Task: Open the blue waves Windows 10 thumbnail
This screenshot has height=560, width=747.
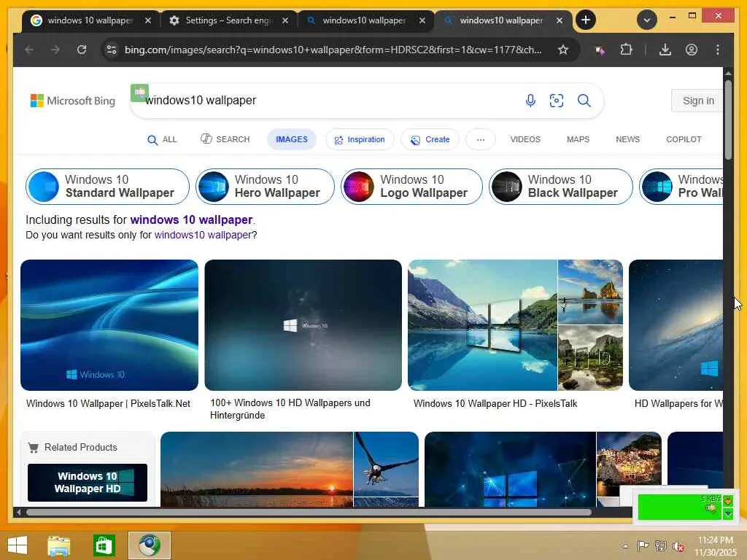Action: [x=109, y=324]
